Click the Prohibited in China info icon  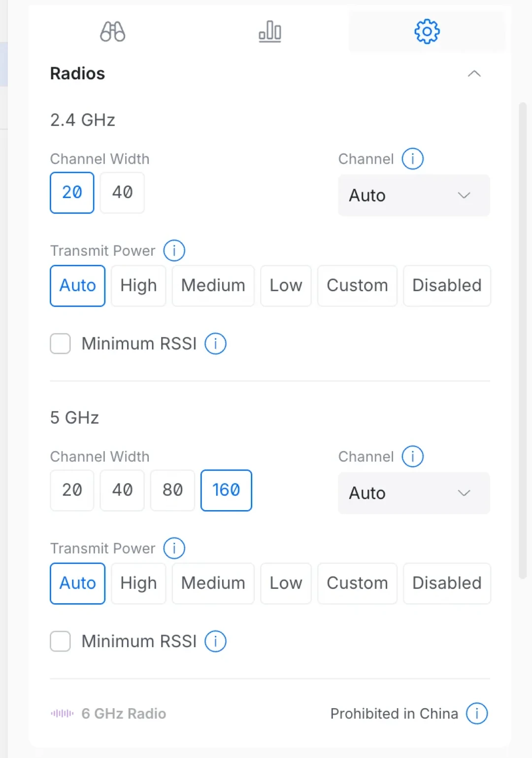click(477, 713)
